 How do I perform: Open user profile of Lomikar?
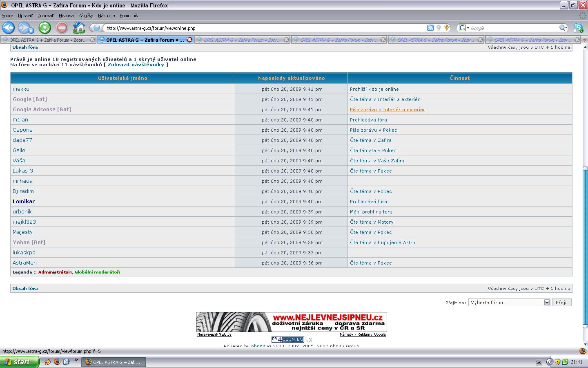(x=24, y=202)
